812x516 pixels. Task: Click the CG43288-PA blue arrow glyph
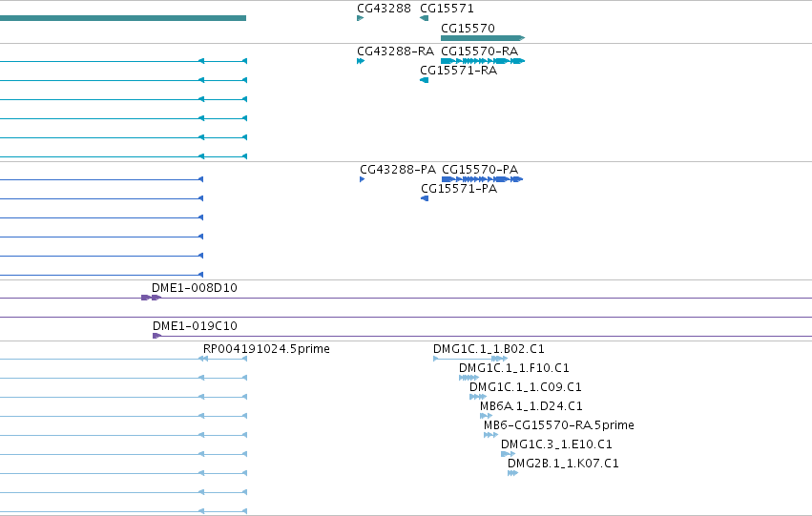point(362,179)
